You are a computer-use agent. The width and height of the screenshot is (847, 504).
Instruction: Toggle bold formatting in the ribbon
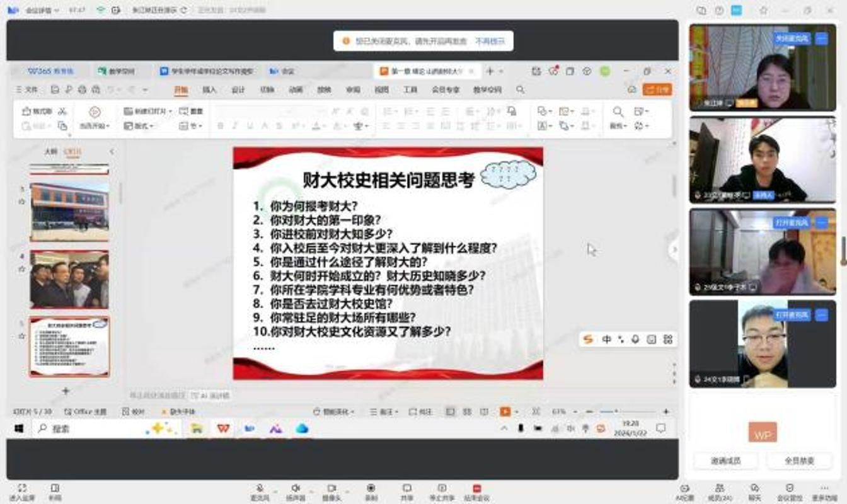coord(220,126)
